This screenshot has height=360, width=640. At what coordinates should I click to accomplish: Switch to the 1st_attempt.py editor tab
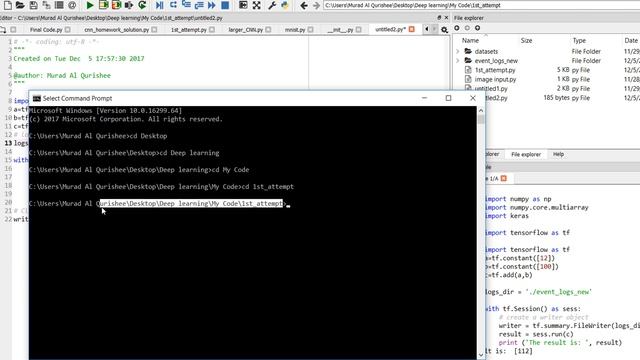(x=189, y=30)
